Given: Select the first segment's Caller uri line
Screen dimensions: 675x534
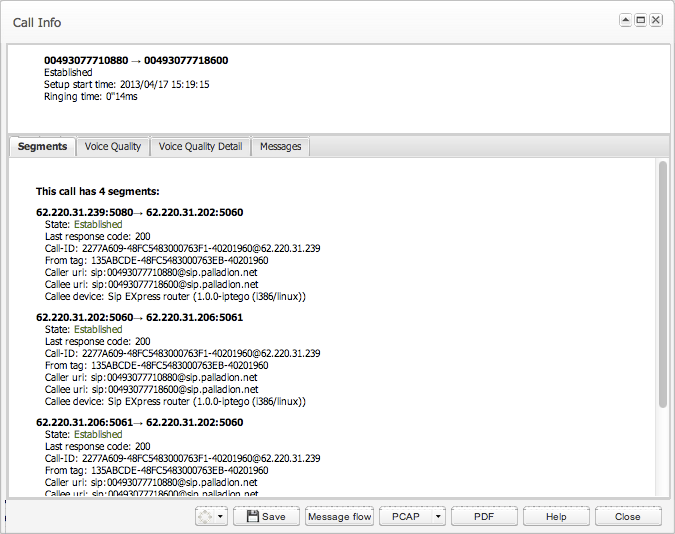Looking at the screenshot, I should click(151, 273).
